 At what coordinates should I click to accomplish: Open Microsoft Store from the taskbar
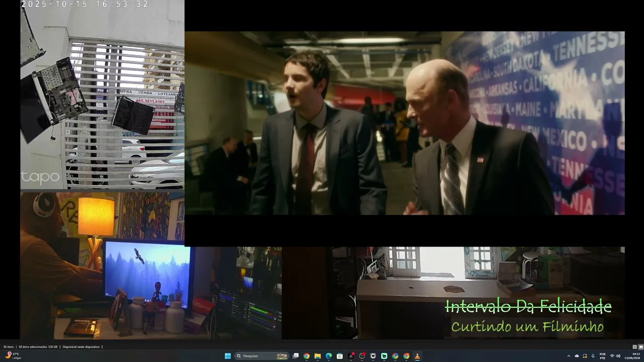(x=340, y=356)
